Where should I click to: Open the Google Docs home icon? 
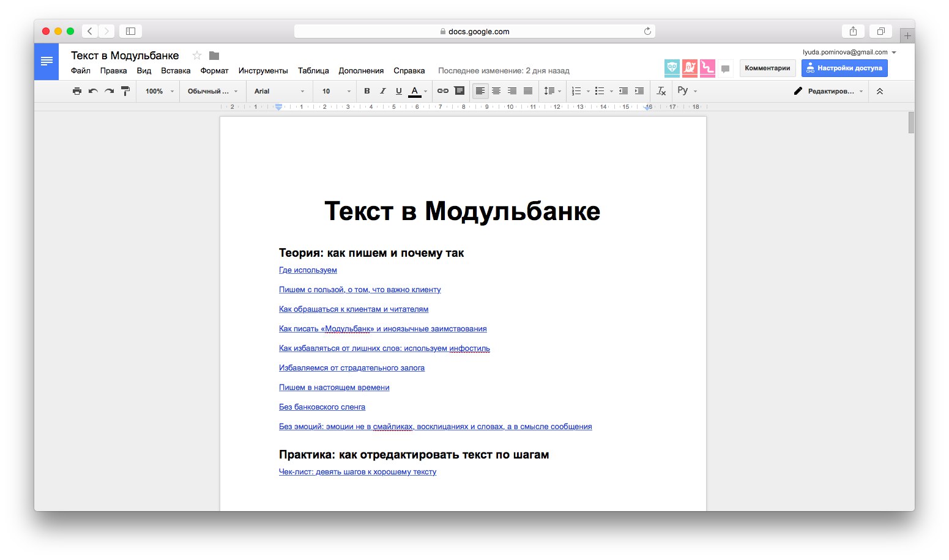coord(47,62)
